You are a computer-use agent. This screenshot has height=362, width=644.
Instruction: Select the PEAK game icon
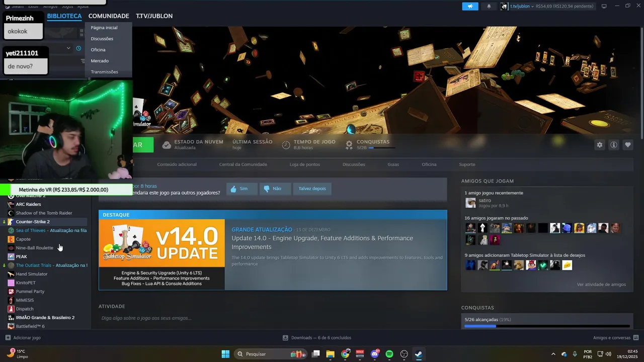click(11, 256)
